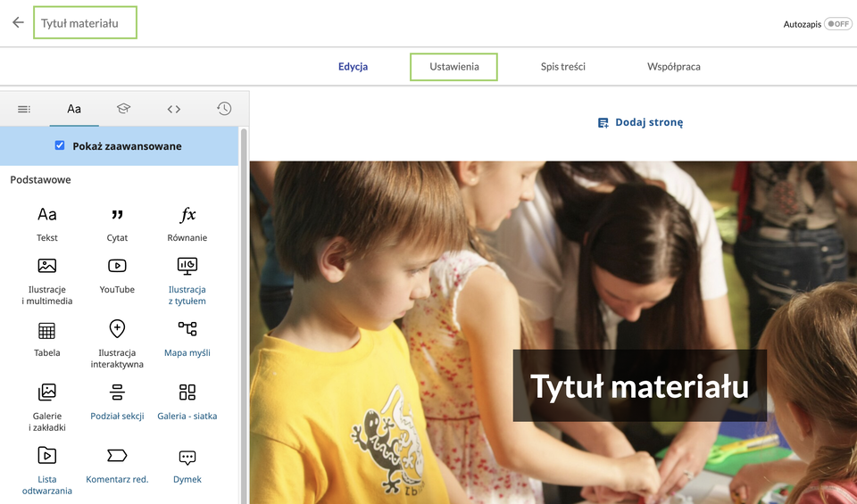Add a Cytat quote element
Image resolution: width=857 pixels, height=504 pixels.
pyautogui.click(x=117, y=223)
